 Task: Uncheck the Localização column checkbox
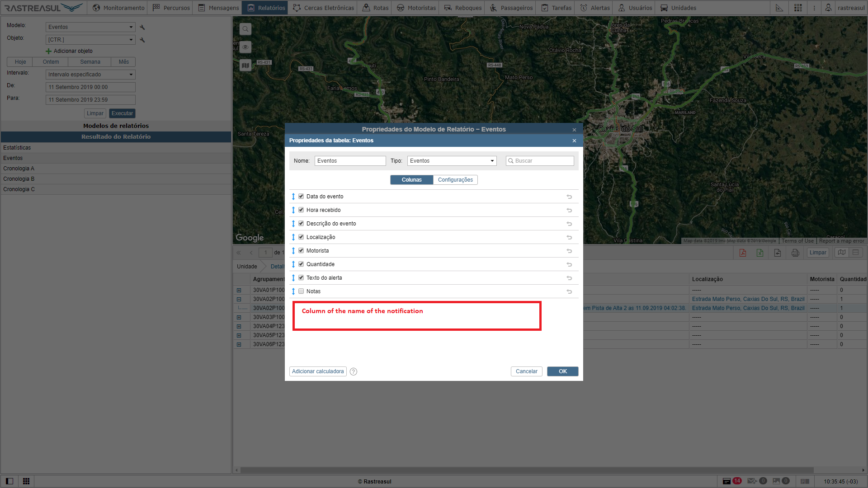(x=301, y=237)
